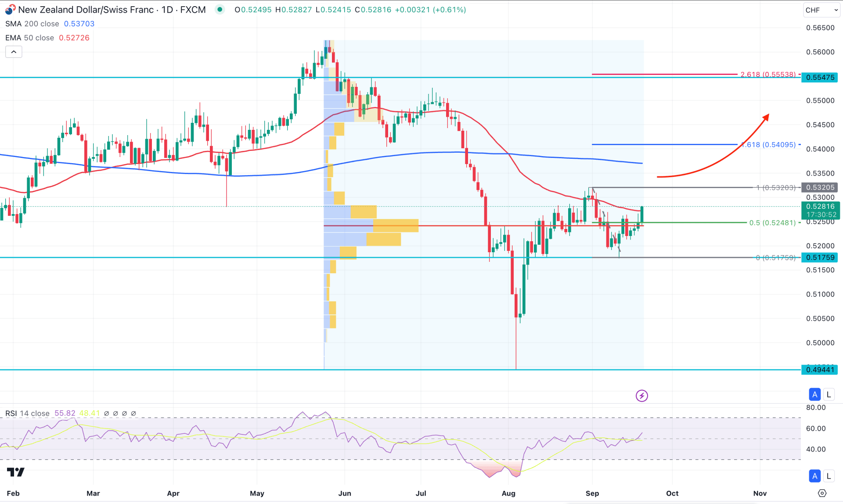The width and height of the screenshot is (843, 504).
Task: Select the 0 (0.51759) Fibonacci level label
Action: point(775,258)
